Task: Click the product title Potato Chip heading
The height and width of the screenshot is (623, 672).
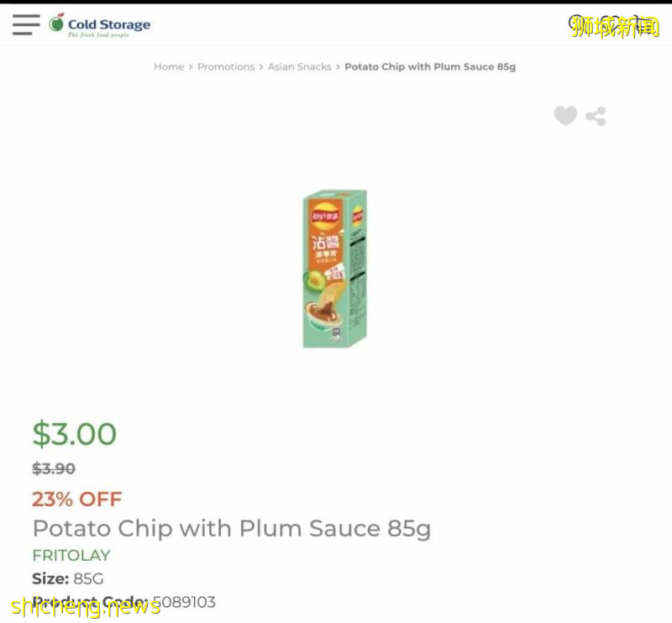Action: (231, 529)
